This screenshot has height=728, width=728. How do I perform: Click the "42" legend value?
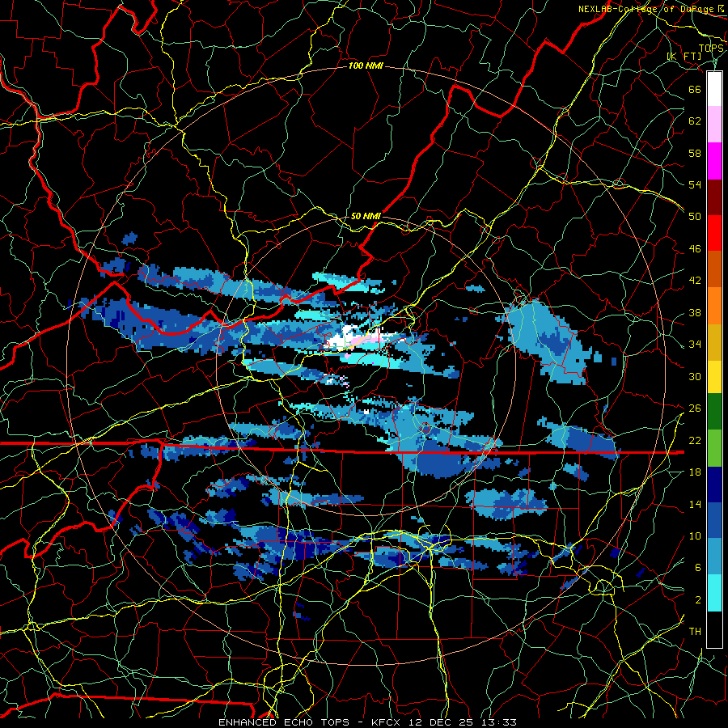tap(695, 281)
